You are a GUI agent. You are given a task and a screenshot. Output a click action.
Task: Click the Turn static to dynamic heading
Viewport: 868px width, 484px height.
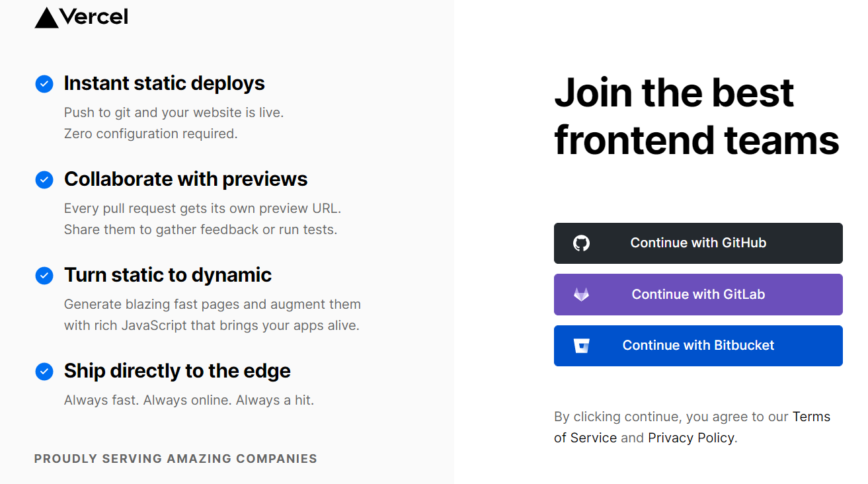[168, 275]
